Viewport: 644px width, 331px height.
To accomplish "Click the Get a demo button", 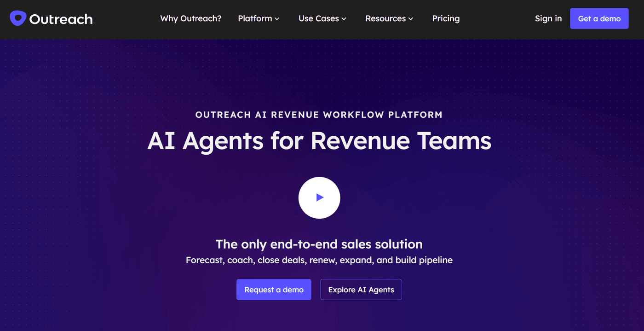I will click(x=599, y=18).
